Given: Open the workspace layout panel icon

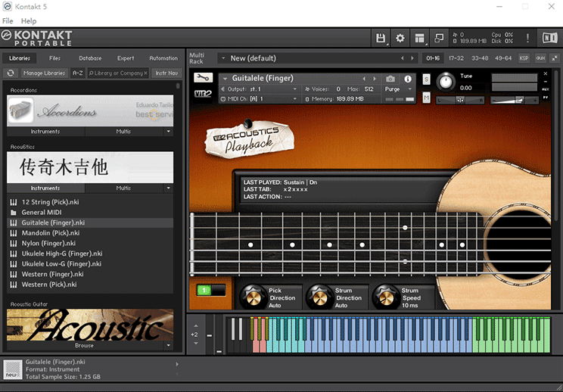Looking at the screenshot, I should tap(419, 38).
